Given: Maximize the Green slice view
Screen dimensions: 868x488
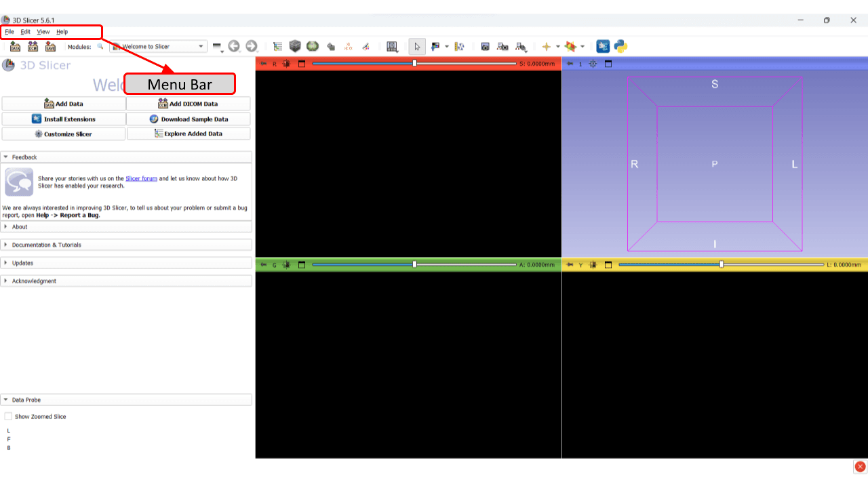Looking at the screenshot, I should [302, 265].
